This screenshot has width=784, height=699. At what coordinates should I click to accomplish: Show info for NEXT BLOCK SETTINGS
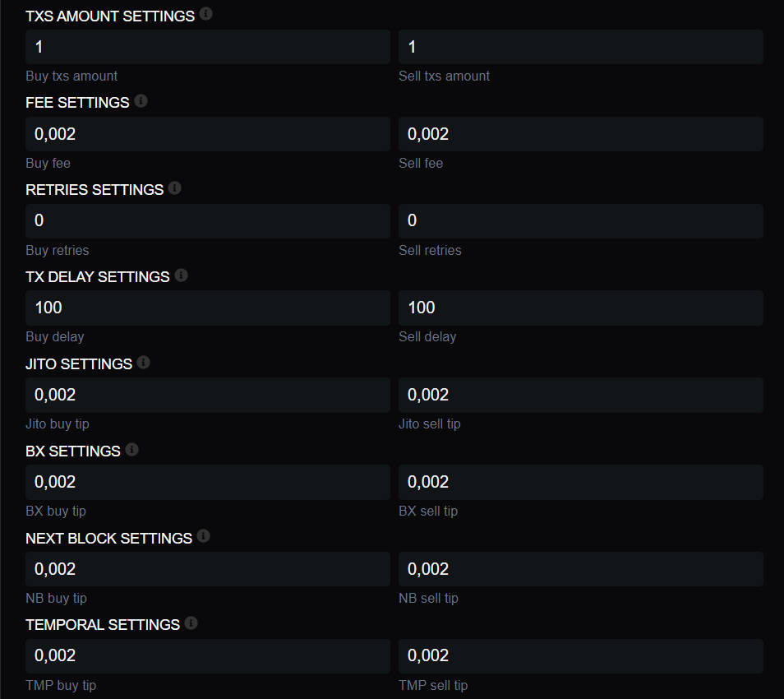coord(204,537)
